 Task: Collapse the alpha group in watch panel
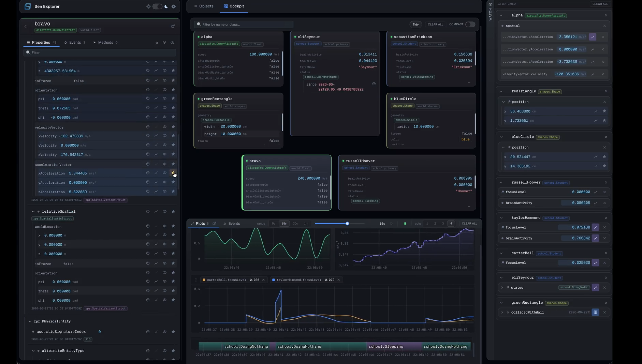(x=501, y=15)
